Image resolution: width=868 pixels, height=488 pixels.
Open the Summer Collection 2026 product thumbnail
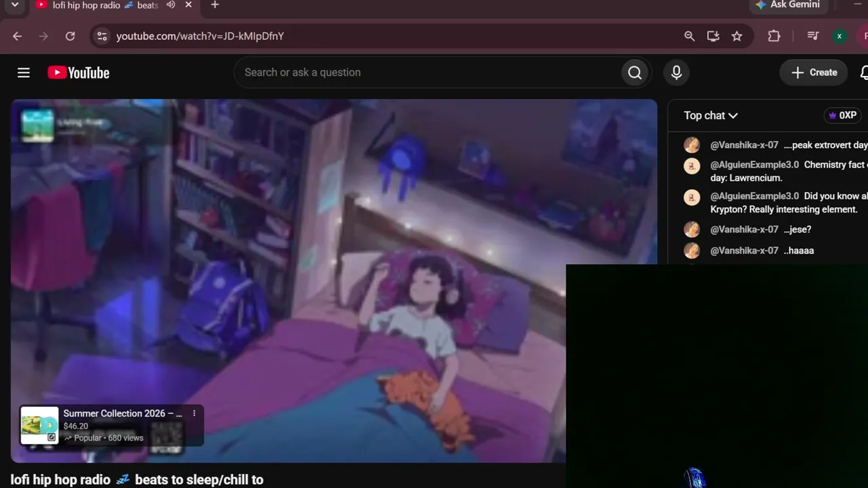click(39, 425)
